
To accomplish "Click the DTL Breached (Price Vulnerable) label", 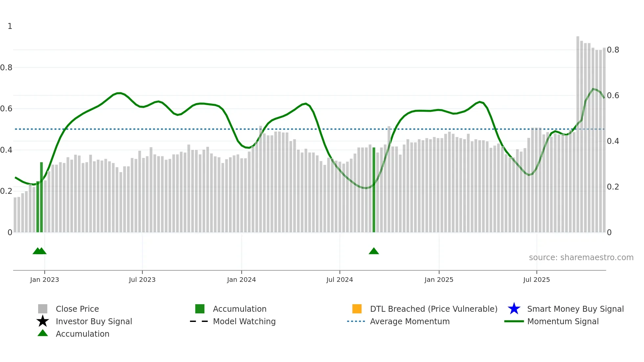I will pos(434,309).
